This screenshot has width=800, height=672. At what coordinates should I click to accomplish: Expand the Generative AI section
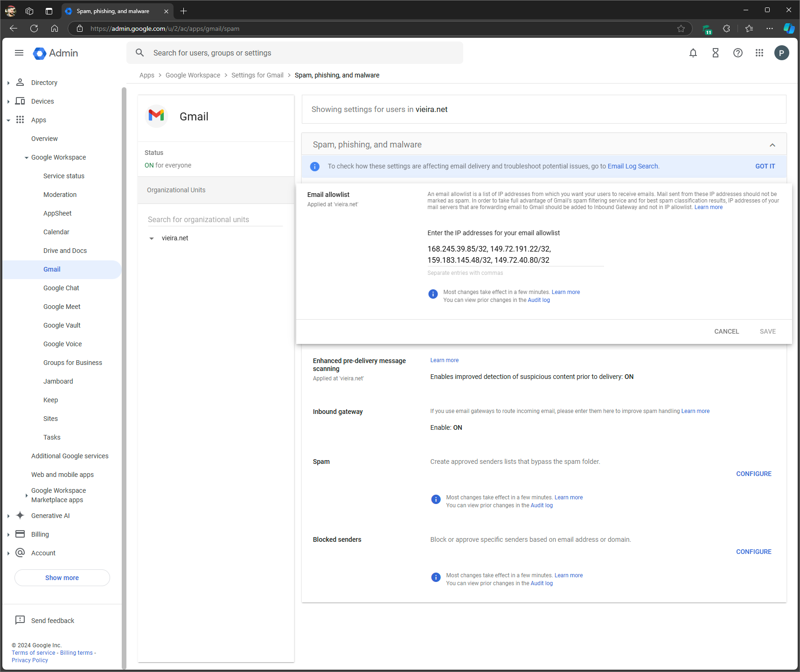coord(8,516)
